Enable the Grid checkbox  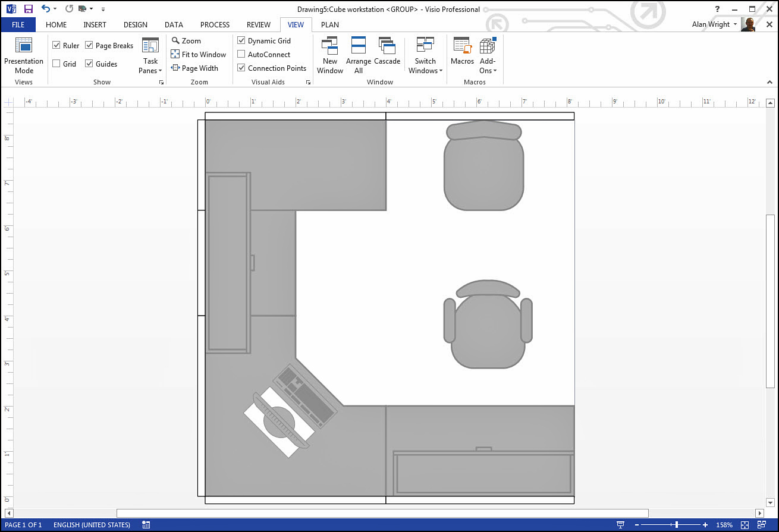(56, 64)
